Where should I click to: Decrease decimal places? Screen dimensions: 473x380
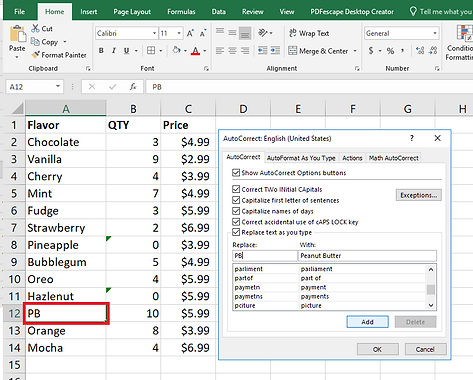tap(433, 51)
